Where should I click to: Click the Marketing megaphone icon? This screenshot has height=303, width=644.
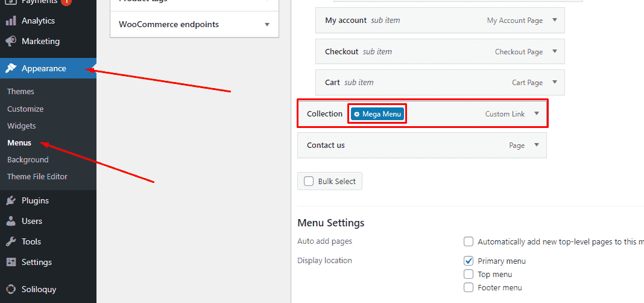pos(11,42)
